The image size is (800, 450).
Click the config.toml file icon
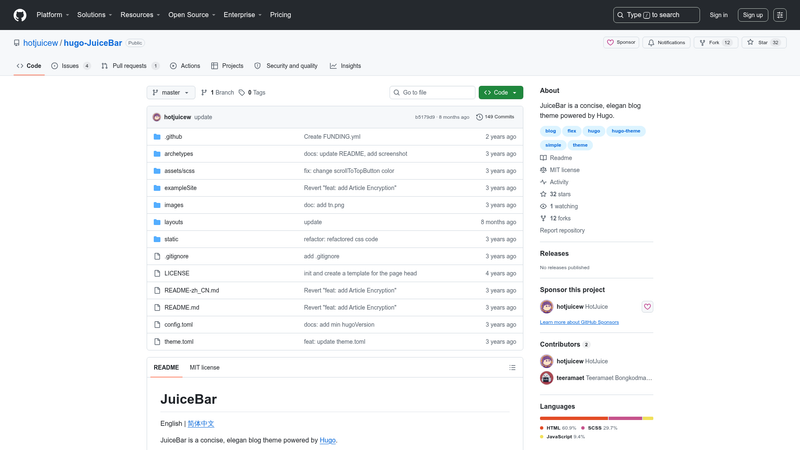coord(157,324)
